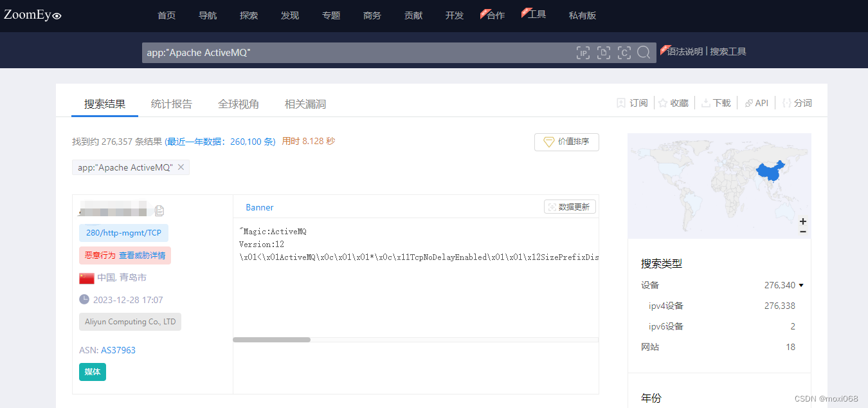Click the ZoomEye logo
Screen dimensions: 868x408
pos(33,15)
